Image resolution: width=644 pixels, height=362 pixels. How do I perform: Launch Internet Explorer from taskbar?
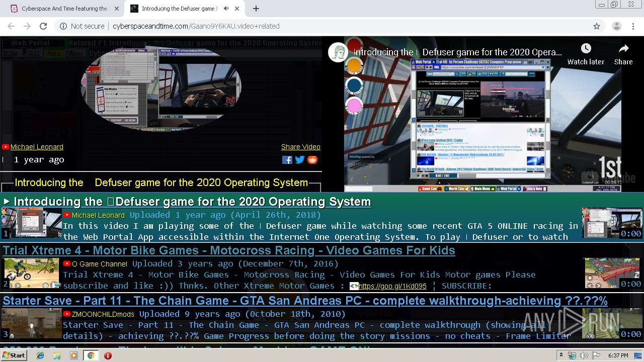tap(40, 355)
